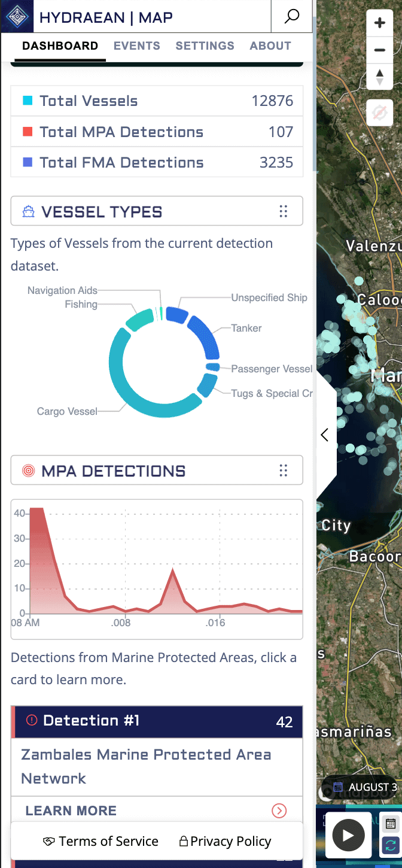Open Vessel Types panel drag handle

tap(284, 211)
